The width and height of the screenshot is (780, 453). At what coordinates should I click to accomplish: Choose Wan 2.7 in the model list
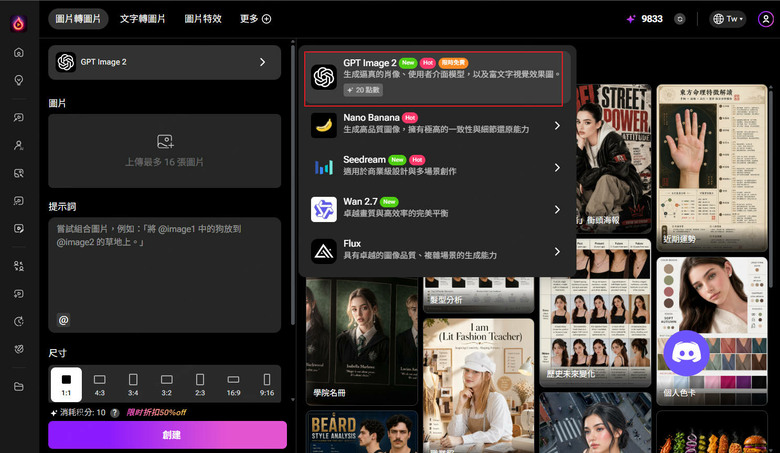tap(437, 209)
